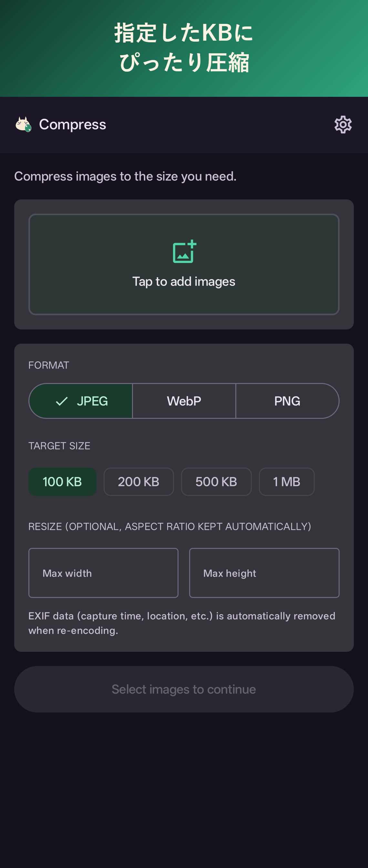Click the add-image icon in the upload area

(184, 251)
